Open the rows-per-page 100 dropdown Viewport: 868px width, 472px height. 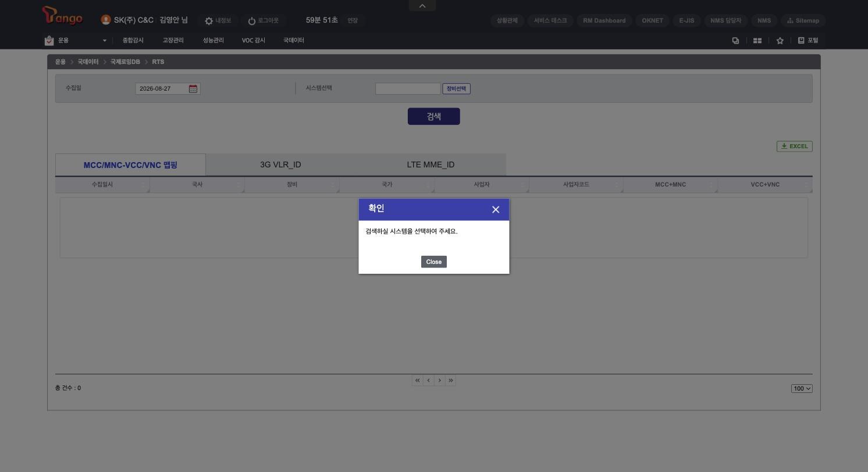(x=802, y=389)
